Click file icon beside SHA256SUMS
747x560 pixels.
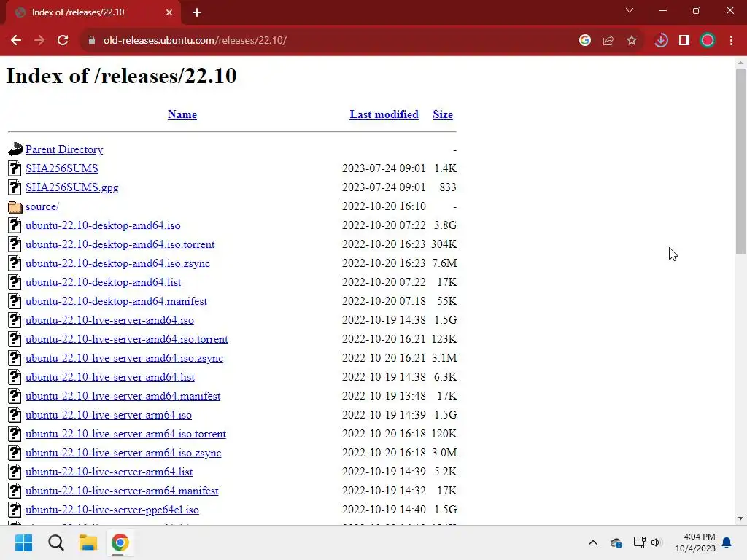15,168
